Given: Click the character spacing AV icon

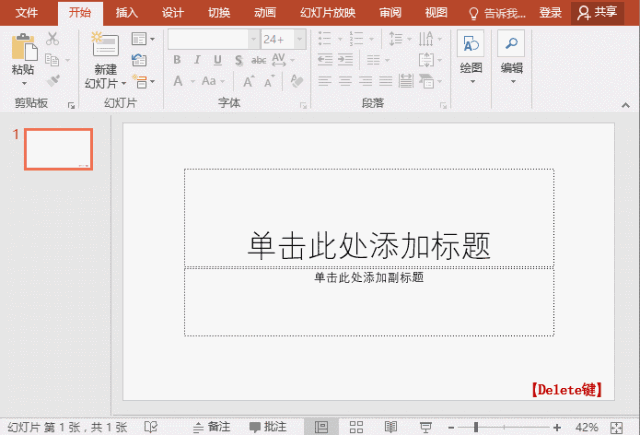Looking at the screenshot, I should point(278,60).
